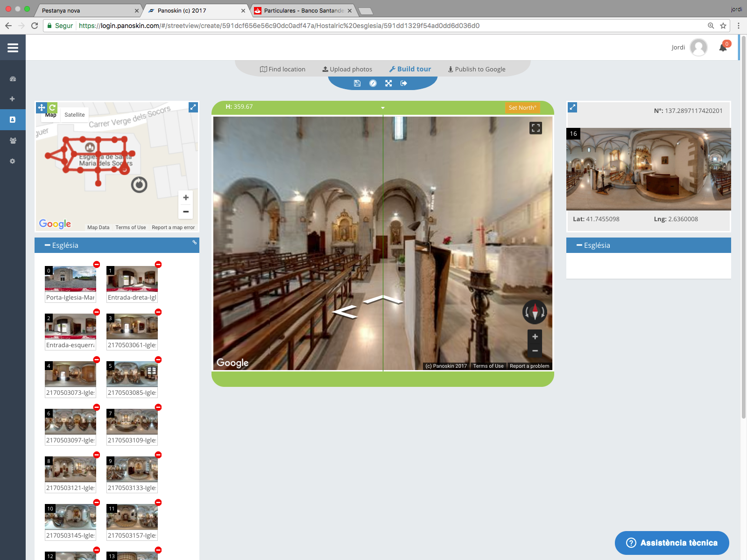The width and height of the screenshot is (747, 560).
Task: Click the dropdown arrow on green heading bar
Action: click(x=383, y=108)
